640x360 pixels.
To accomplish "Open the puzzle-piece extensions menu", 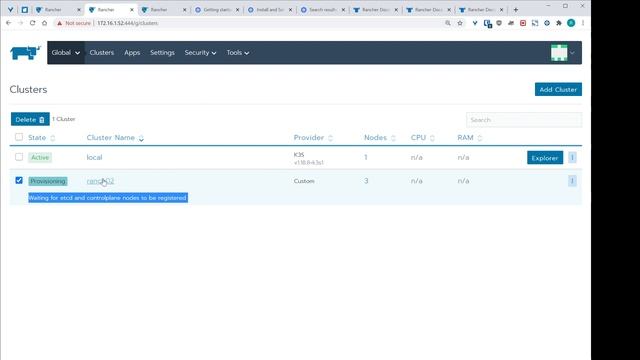I will [559, 23].
